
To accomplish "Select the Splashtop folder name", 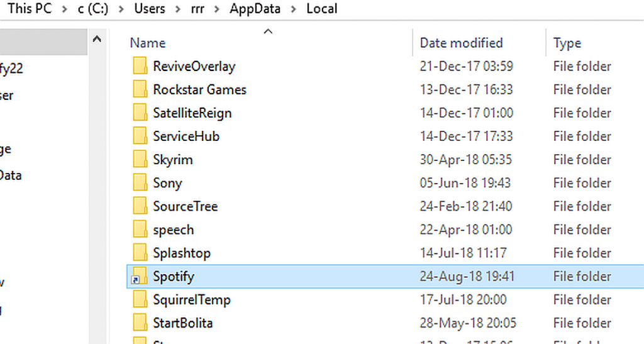I will 182,253.
